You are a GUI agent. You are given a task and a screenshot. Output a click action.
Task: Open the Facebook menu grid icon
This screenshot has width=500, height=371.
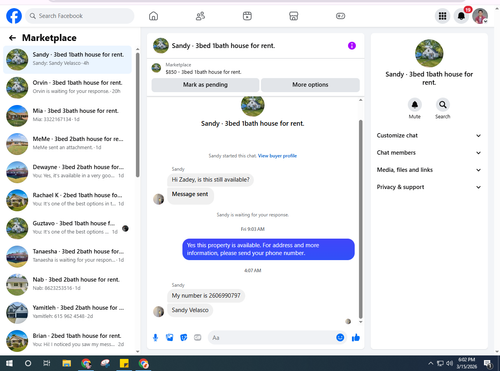pyautogui.click(x=442, y=16)
